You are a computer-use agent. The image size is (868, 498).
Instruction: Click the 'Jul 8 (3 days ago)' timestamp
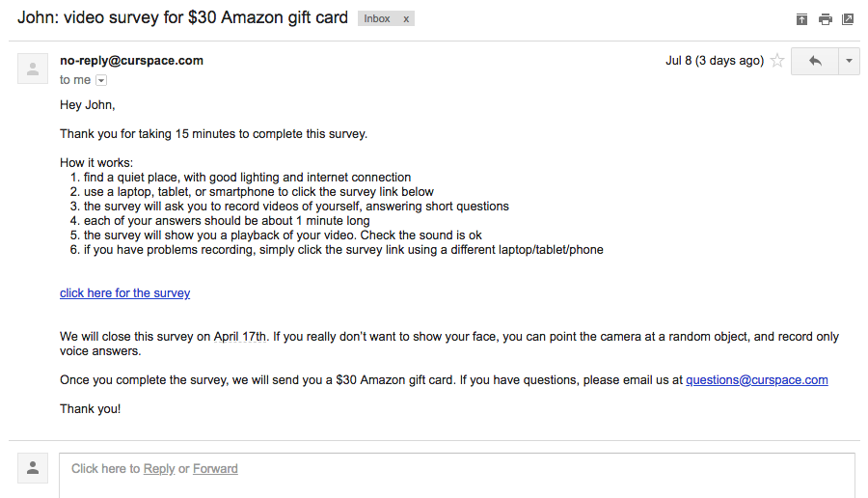(x=715, y=61)
